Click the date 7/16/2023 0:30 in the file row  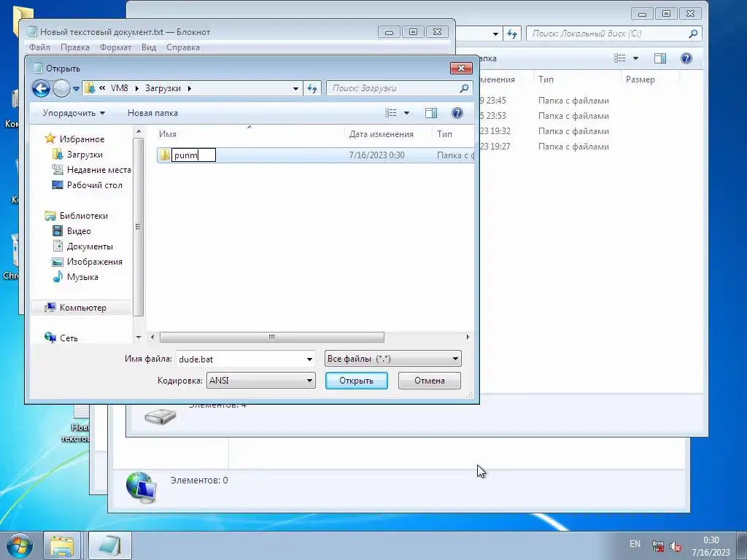pyautogui.click(x=376, y=155)
